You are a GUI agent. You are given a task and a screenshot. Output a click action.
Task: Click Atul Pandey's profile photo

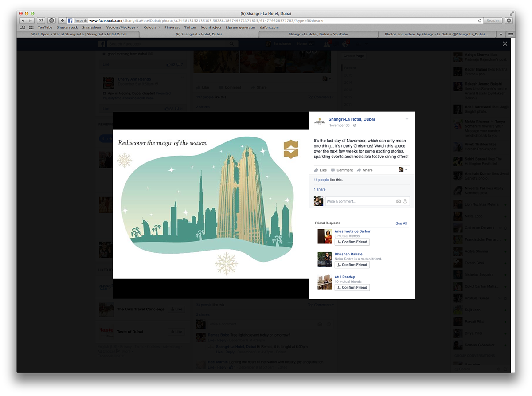(325, 282)
